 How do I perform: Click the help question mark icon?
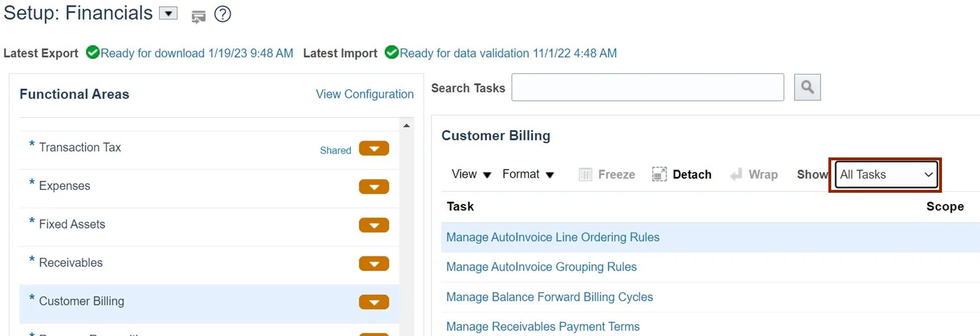click(223, 14)
